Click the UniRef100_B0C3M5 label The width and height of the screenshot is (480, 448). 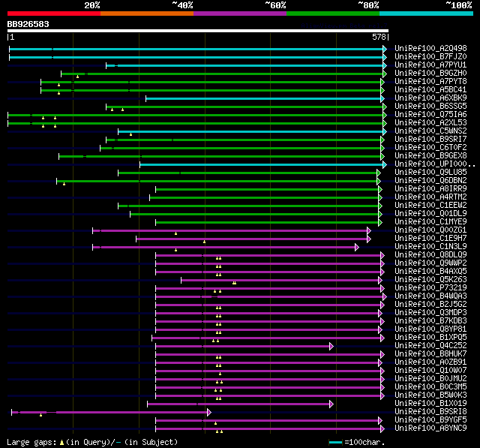pyautogui.click(x=430, y=387)
